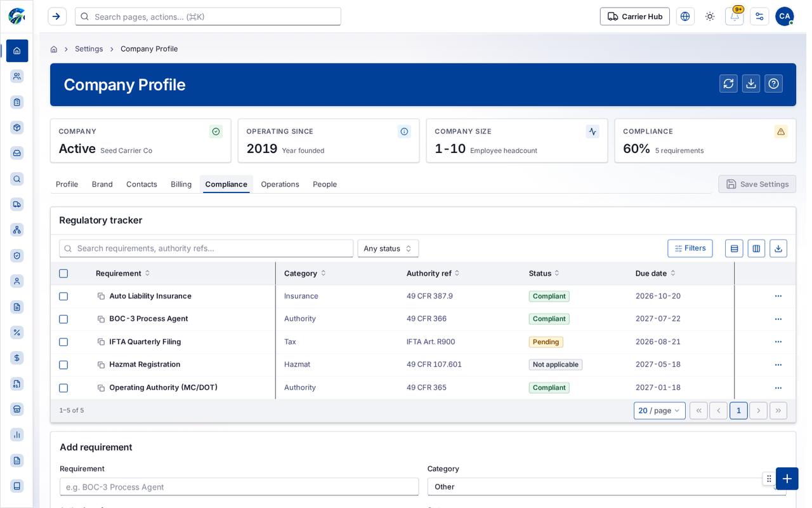
Task: Open the sliders preferences icon in top bar
Action: coord(759,17)
